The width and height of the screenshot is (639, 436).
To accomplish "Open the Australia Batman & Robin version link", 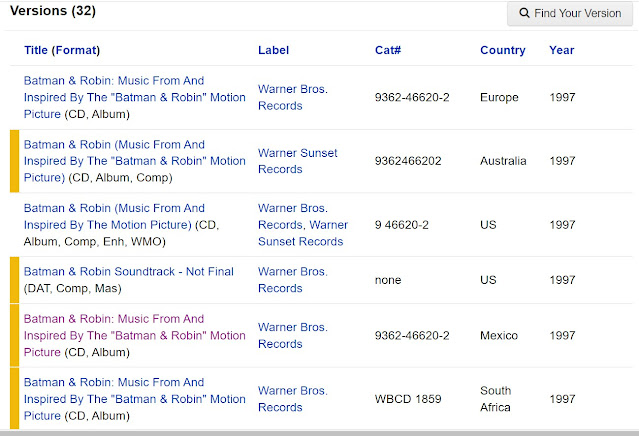I will (x=134, y=161).
